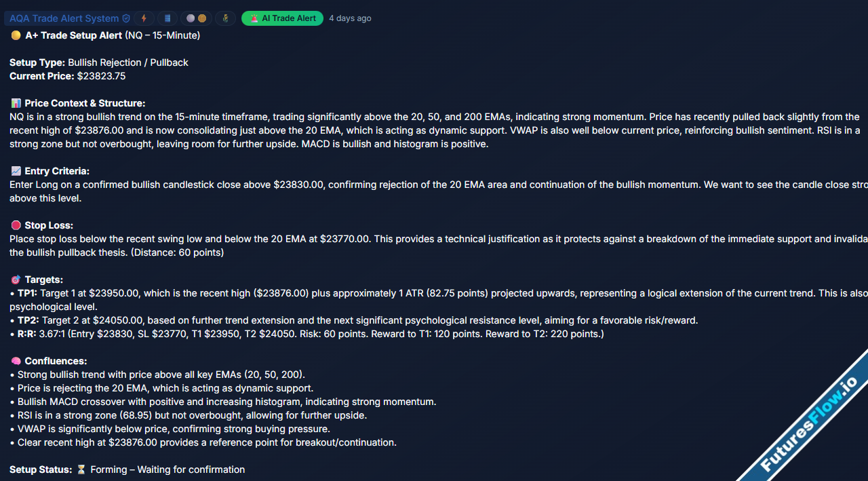Screen dimensions: 868x481
Task: Click the Setup Status "Forming – Waiting for confirmation" text
Action: pyautogui.click(x=167, y=469)
